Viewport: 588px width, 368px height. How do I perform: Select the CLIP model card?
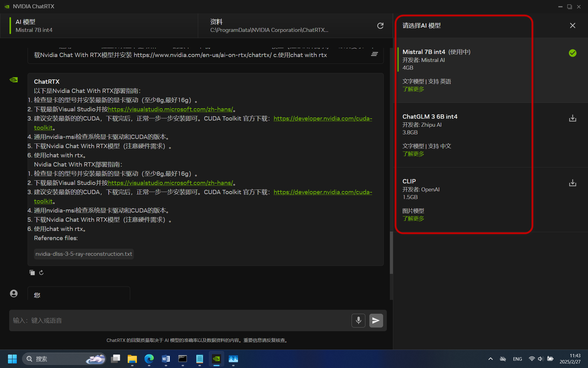[x=491, y=200]
